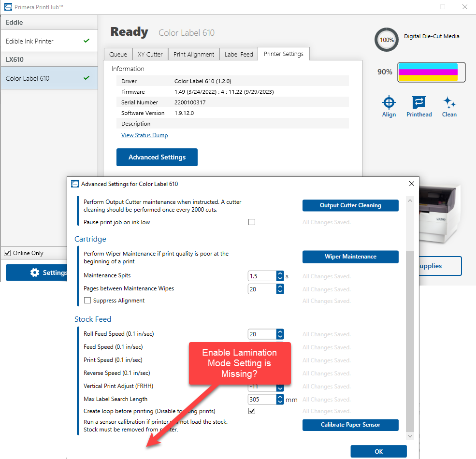This screenshot has width=476, height=459.
Task: Click the Primera PrintHub title bar icon
Action: [x=8, y=7]
